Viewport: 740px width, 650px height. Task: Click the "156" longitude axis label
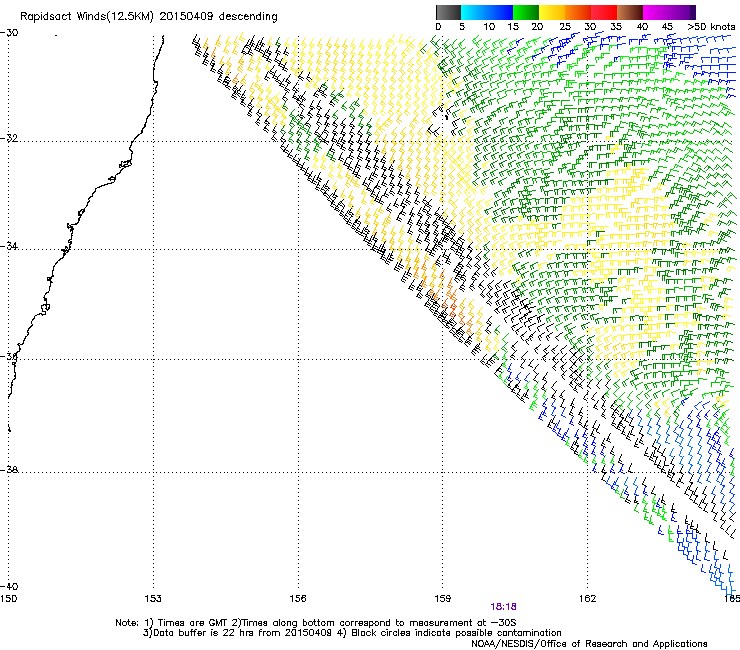[298, 599]
